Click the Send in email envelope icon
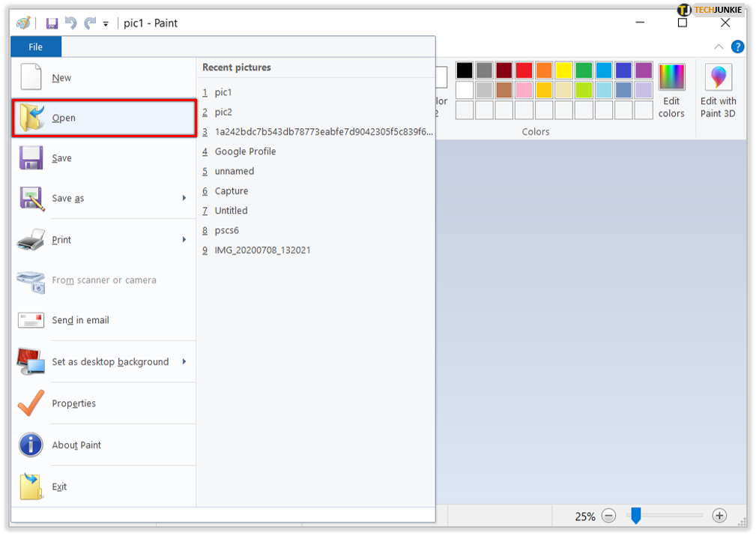 pyautogui.click(x=31, y=320)
